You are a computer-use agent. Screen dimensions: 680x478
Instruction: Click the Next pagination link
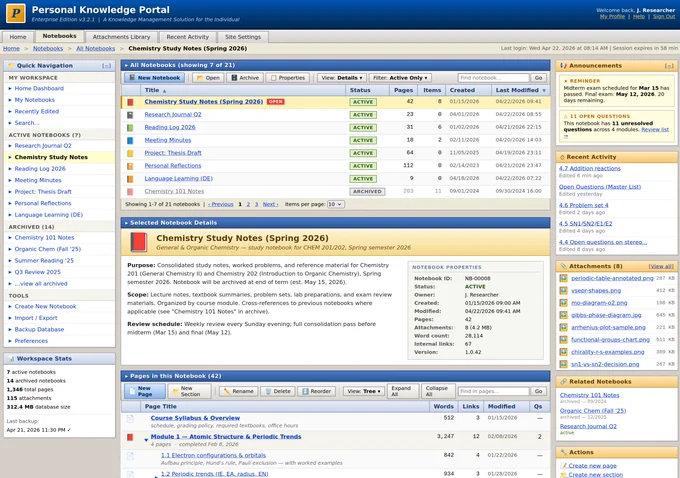(x=270, y=204)
